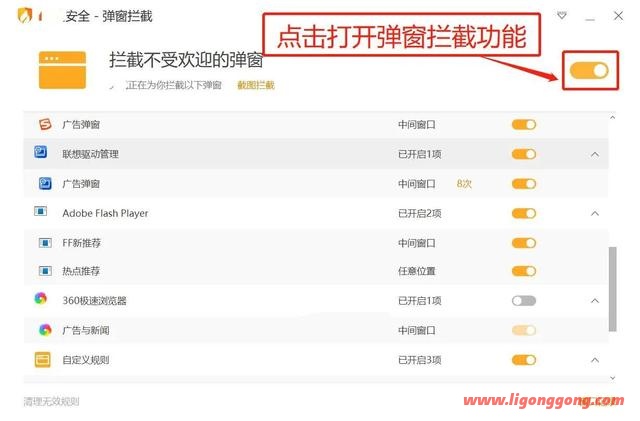The width and height of the screenshot is (640, 421).
Task: Click the list scrollbar thumb
Action: tap(612, 289)
